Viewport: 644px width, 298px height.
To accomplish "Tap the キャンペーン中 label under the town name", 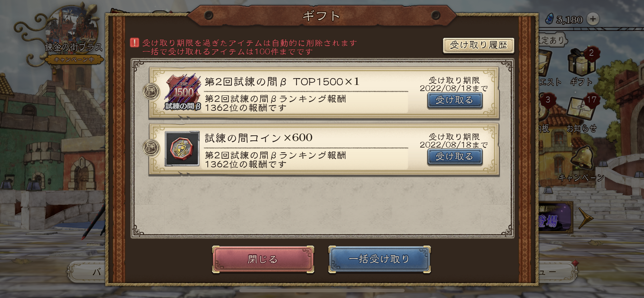I will (74, 59).
